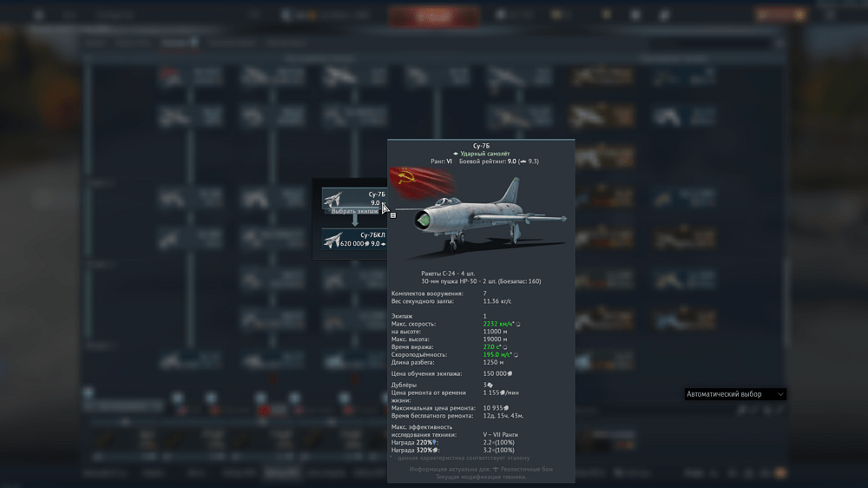Click the 27.0 с turn time value
The image size is (868, 488).
click(491, 347)
